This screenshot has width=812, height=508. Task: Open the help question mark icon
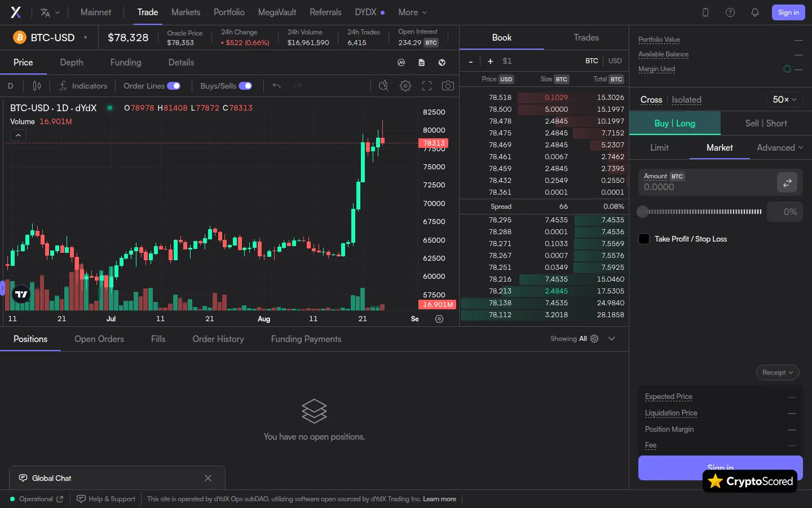[x=730, y=12]
